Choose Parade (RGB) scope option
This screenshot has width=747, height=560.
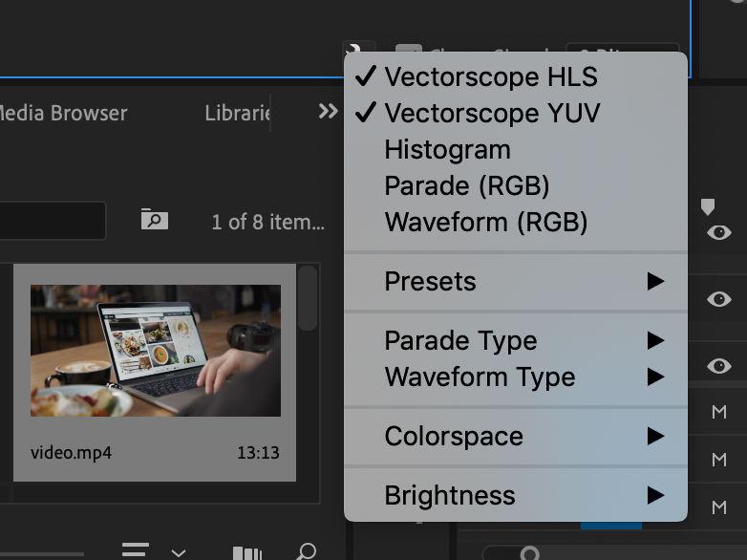(x=467, y=185)
